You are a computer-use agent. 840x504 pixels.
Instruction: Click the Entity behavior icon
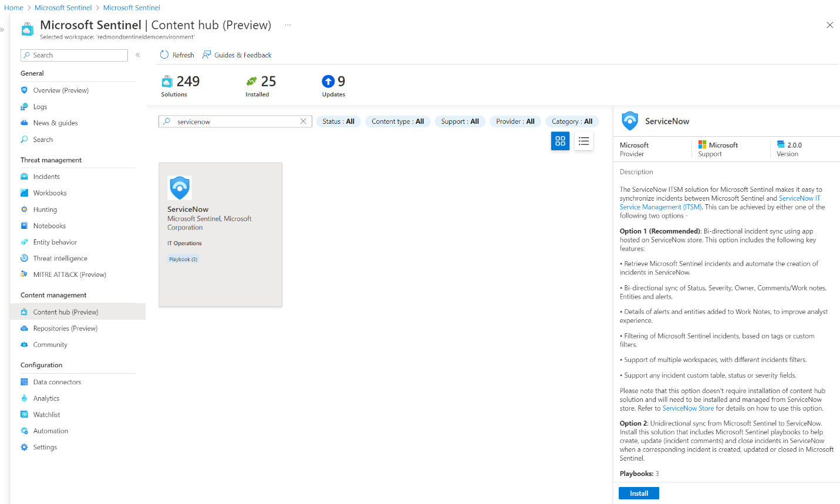coord(24,242)
